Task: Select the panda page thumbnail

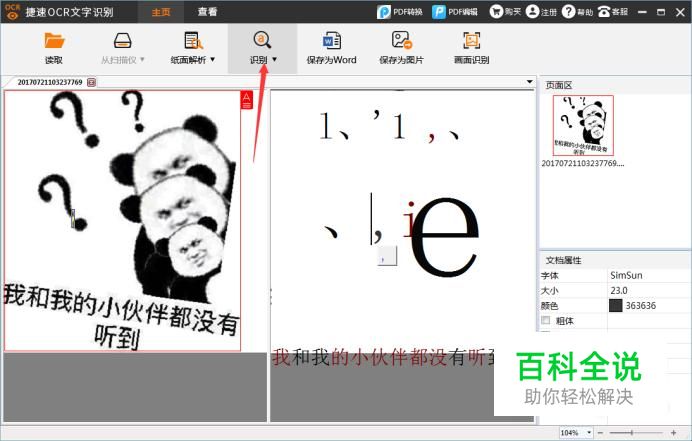Action: click(x=583, y=125)
